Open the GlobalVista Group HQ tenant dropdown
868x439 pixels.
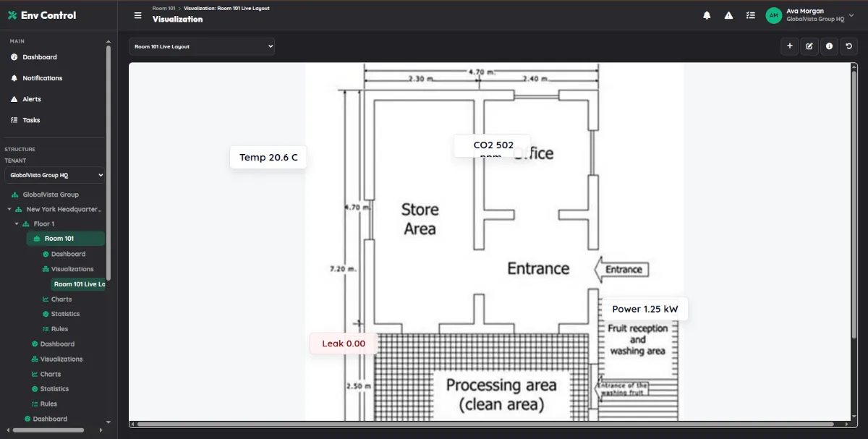click(x=55, y=175)
